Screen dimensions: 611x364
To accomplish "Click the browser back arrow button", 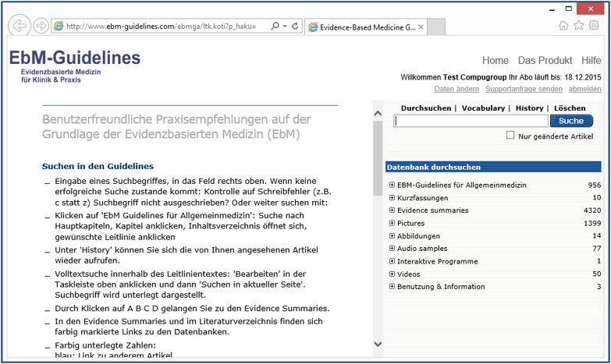I will coord(20,26).
